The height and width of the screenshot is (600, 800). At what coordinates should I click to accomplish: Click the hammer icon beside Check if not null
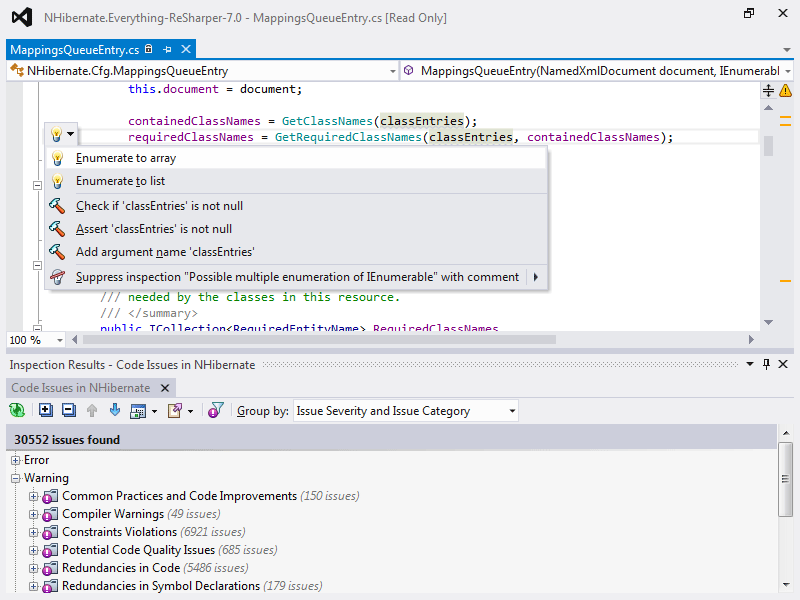(x=57, y=206)
